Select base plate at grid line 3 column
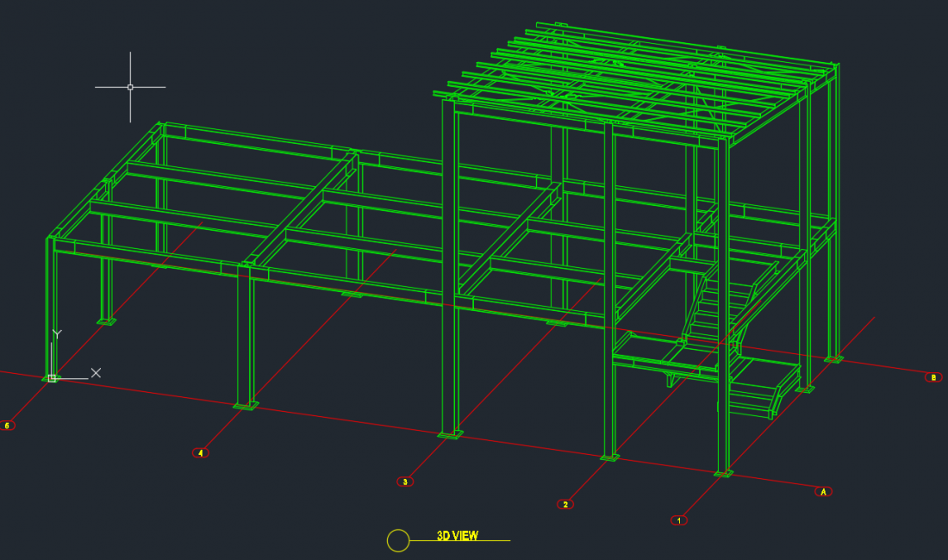Screen dimensions: 948x560 pos(449,435)
